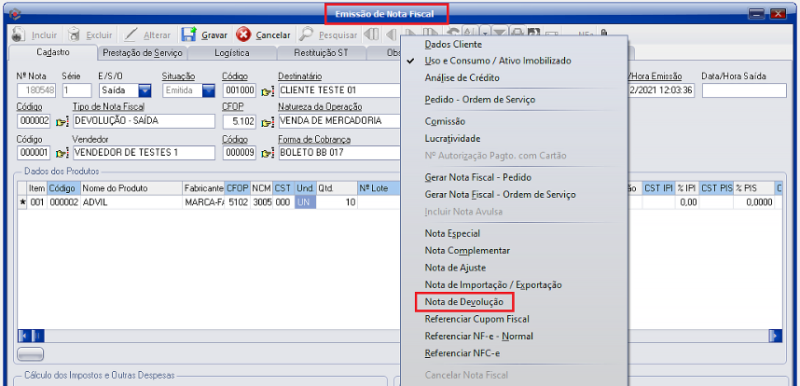Open lookup icon for Tipo de Nota Fiscal
Screen dimensions: 800x386
[62, 122]
